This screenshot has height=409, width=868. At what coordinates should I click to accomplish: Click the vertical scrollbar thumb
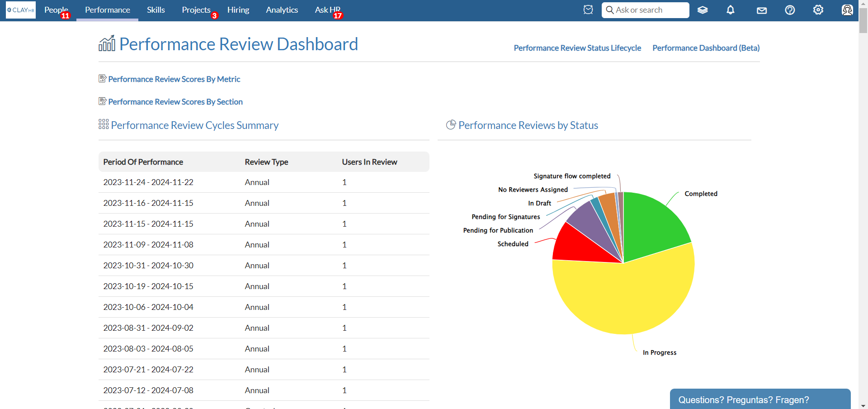coord(863,20)
